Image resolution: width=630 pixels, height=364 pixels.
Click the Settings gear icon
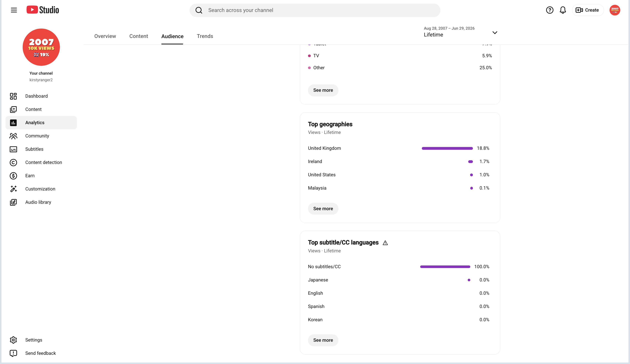[x=13, y=340]
